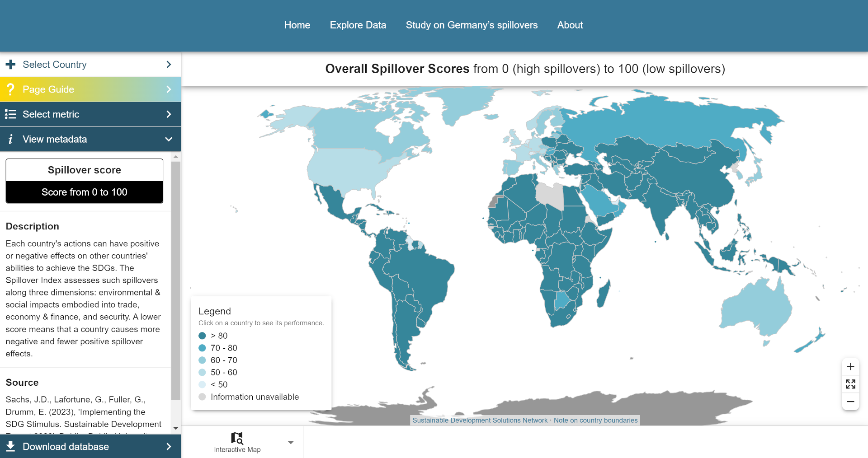868x458 pixels.
Task: Click the '> 80' legend color swatch
Action: tap(202, 336)
